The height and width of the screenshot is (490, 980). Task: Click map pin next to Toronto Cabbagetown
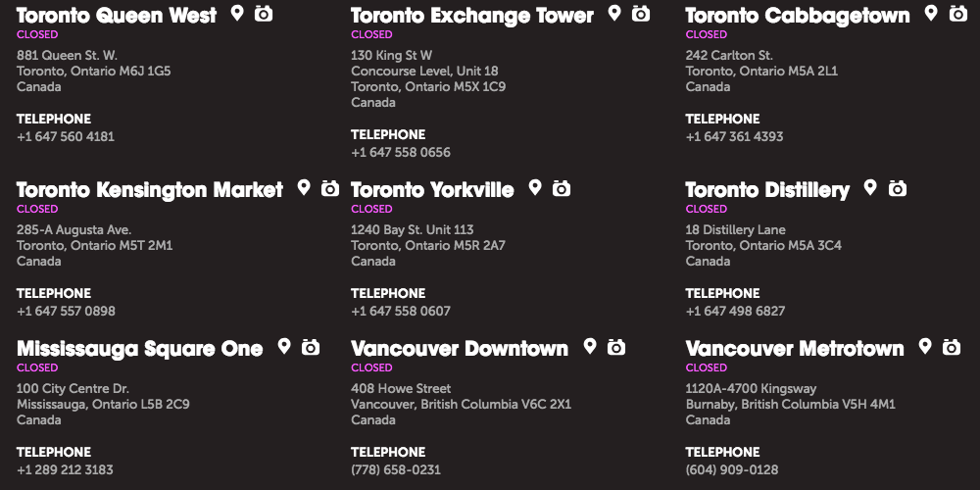tap(931, 13)
